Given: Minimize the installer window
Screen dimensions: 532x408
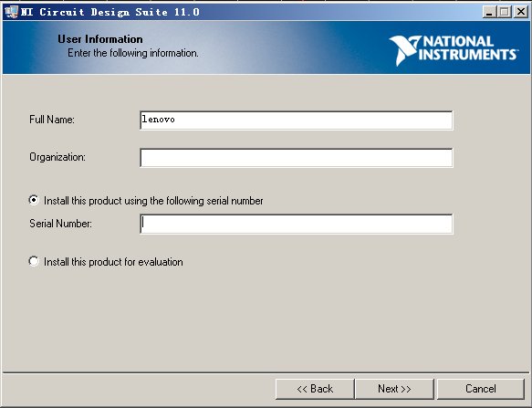Looking at the screenshot, I should 489,12.
